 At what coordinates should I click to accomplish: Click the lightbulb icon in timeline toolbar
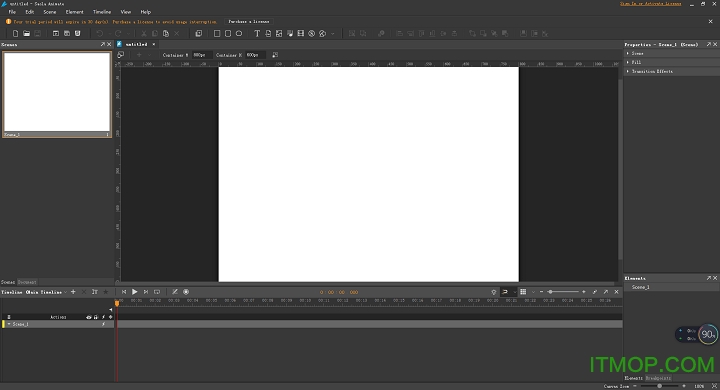[494, 292]
